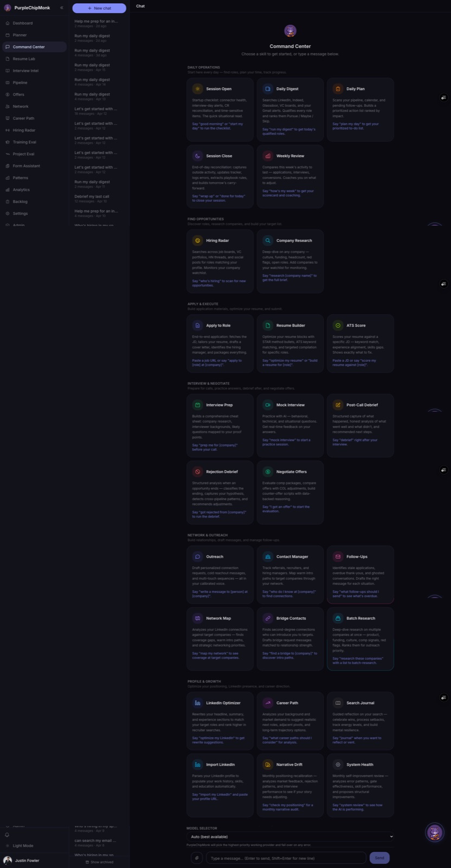Click the Daily Plan clipboard icon
Screen dimensions: 451x868
(x=338, y=88)
